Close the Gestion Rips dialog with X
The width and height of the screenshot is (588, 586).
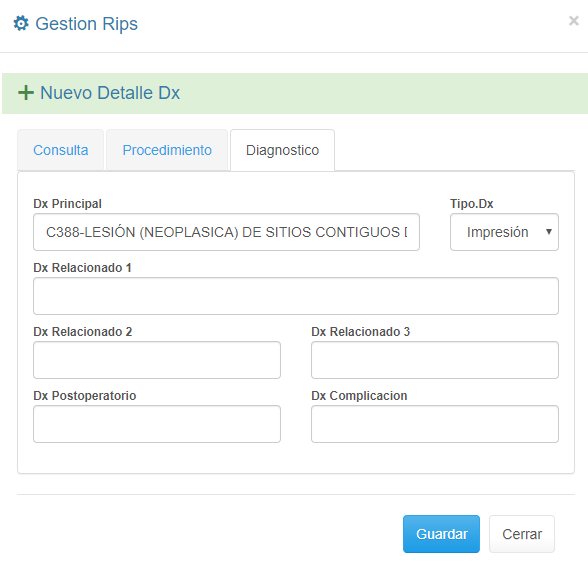(573, 21)
